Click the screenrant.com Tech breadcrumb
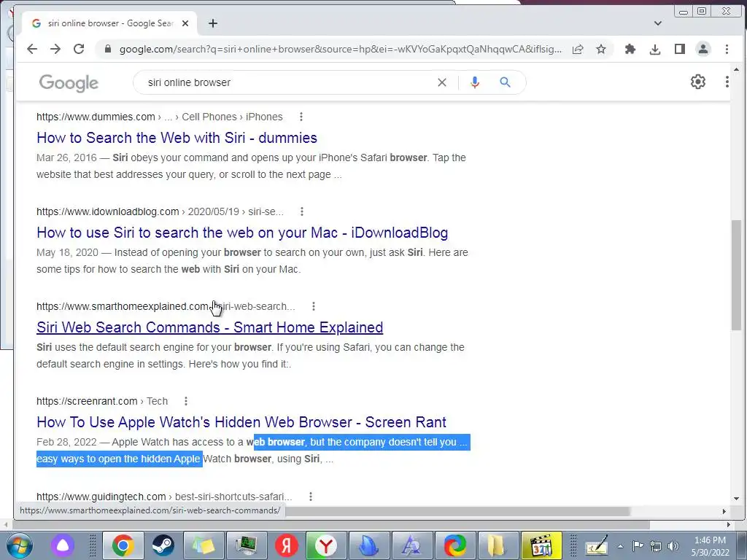The height and width of the screenshot is (560, 747). (x=102, y=401)
